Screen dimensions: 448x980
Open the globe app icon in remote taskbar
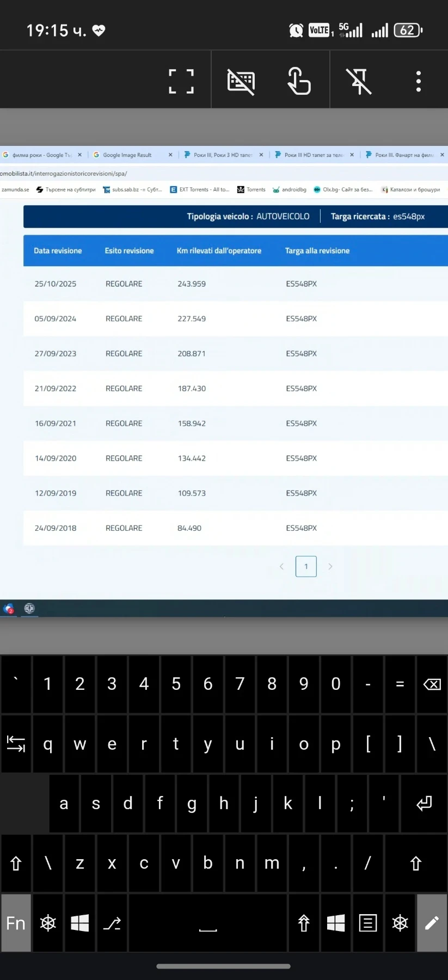[x=29, y=609]
